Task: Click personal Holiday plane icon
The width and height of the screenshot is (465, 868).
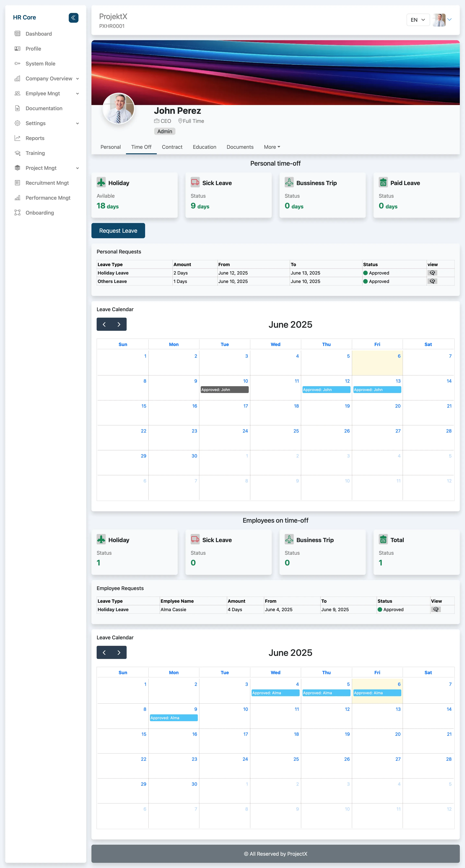Action: tap(101, 182)
